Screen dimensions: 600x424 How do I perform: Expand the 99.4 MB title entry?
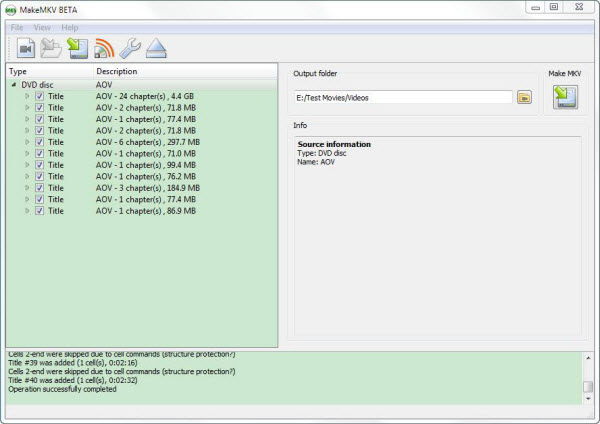pyautogui.click(x=28, y=165)
